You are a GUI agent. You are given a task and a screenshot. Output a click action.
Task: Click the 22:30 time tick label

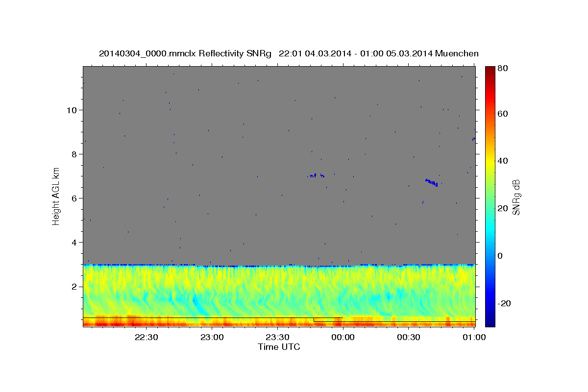tap(146, 337)
